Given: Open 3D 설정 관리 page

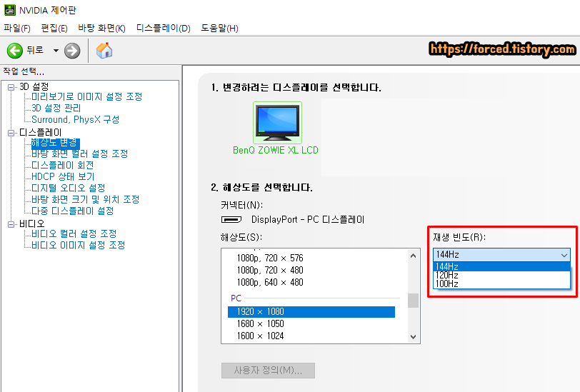Looking at the screenshot, I should (56, 108).
